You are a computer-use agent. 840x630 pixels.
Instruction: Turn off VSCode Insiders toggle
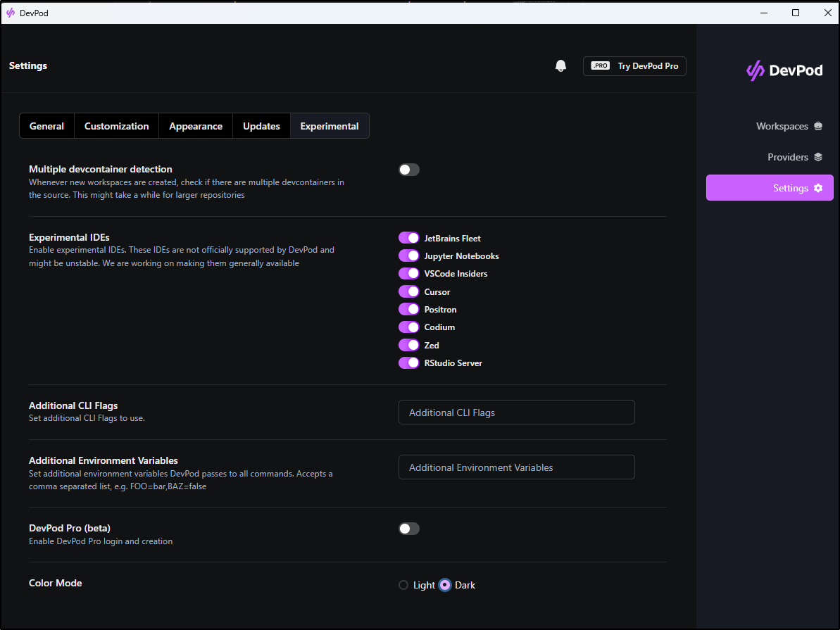tap(409, 273)
